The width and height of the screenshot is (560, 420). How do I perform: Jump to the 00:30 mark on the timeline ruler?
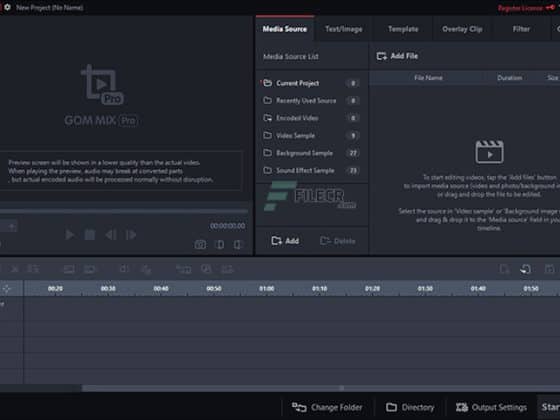tap(108, 289)
